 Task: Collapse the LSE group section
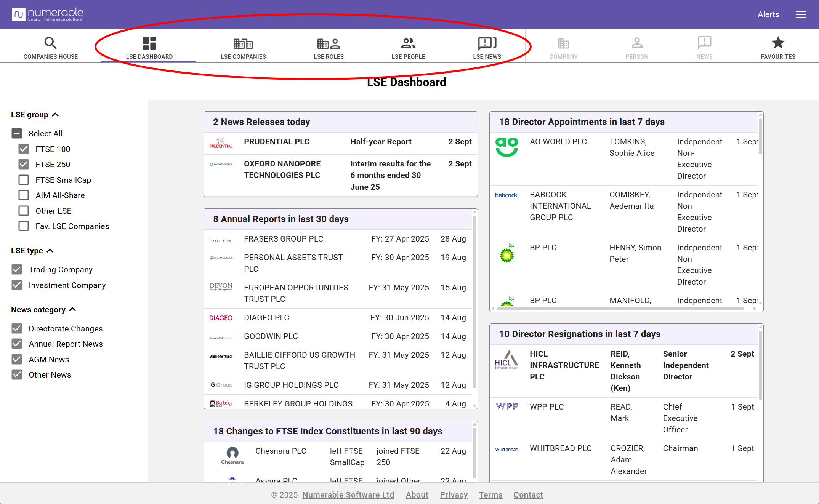[x=55, y=115]
